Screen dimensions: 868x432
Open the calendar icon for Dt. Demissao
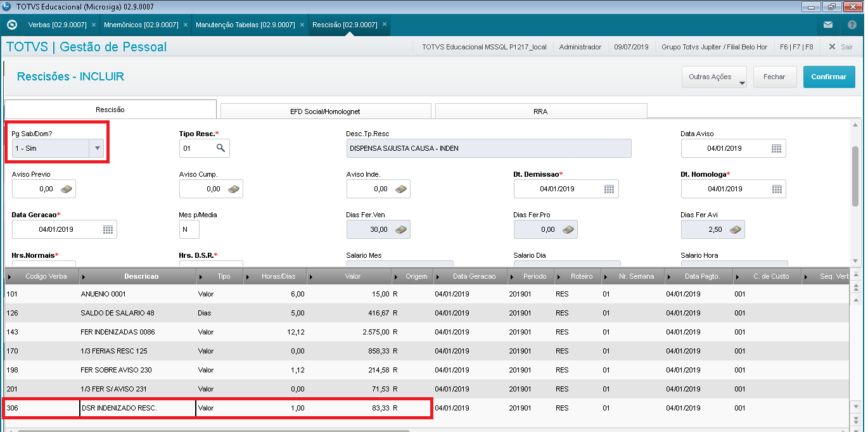609,189
